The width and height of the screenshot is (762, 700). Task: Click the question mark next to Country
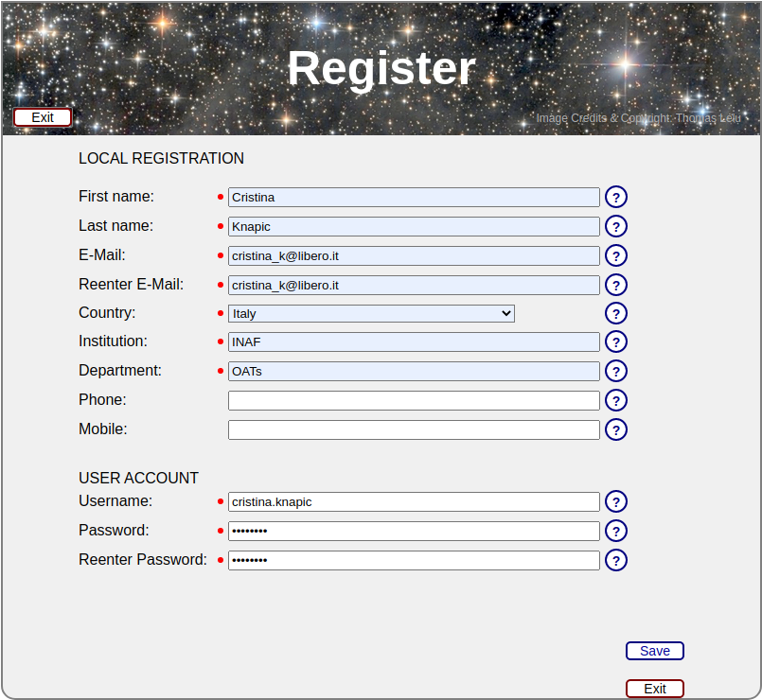[x=616, y=313]
